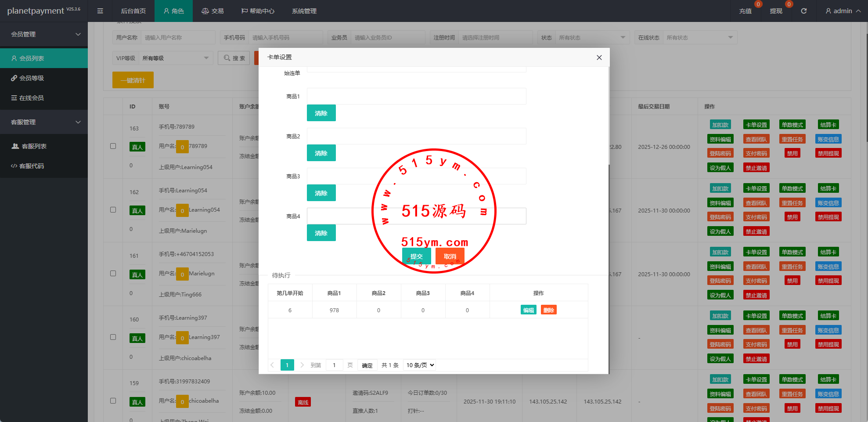Screen dimensions: 868x422
Task: Close the 卡单设置 dialog
Action: [x=599, y=58]
